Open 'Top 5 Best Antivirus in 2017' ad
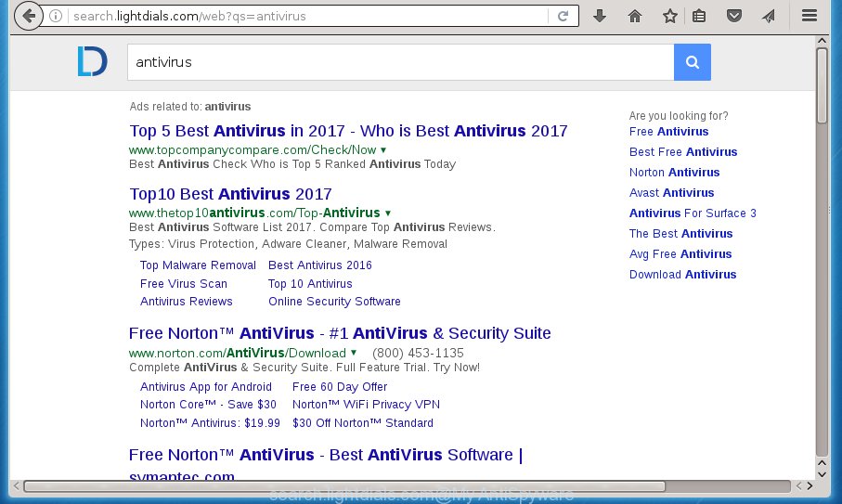The height and width of the screenshot is (504, 842). (x=348, y=131)
